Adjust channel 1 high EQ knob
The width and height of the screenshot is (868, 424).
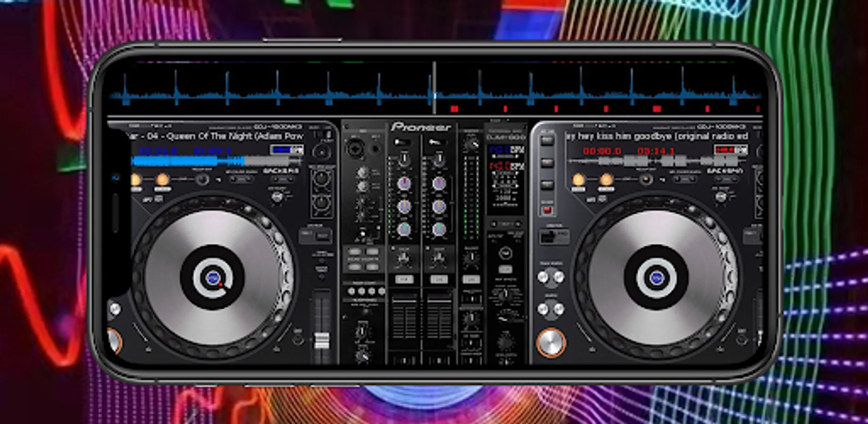point(404,184)
